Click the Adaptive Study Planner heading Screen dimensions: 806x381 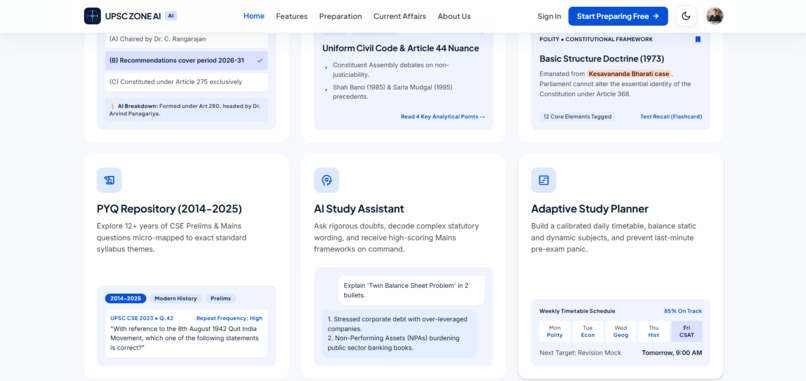(x=590, y=209)
